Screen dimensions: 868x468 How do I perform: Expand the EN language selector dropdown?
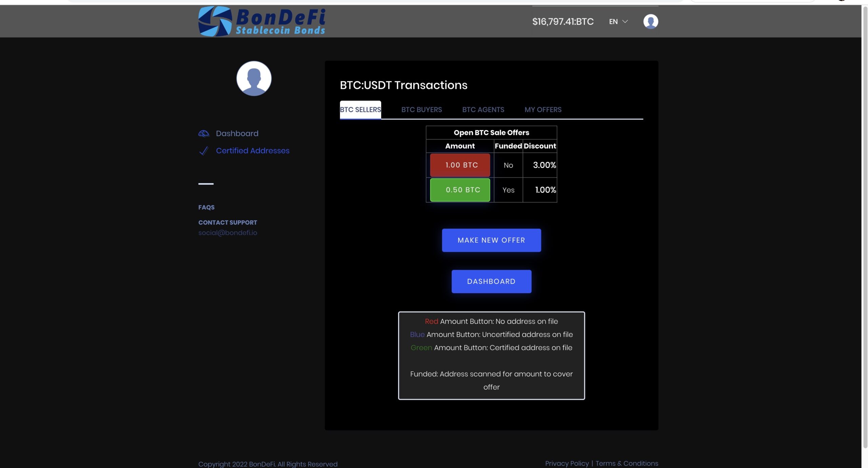(618, 21)
